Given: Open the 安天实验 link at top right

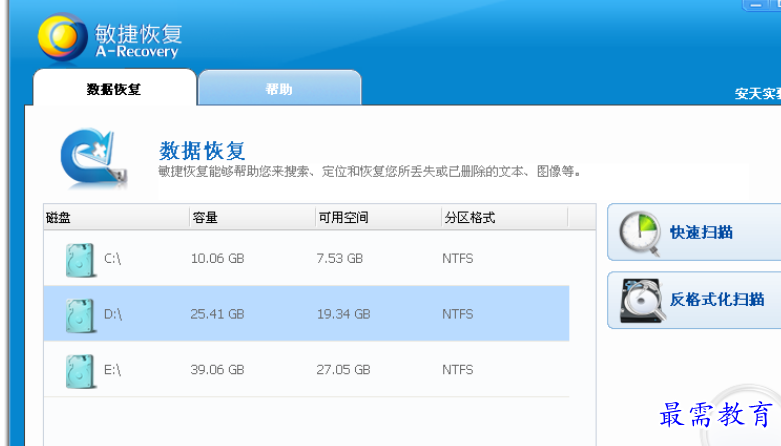Looking at the screenshot, I should click(757, 94).
